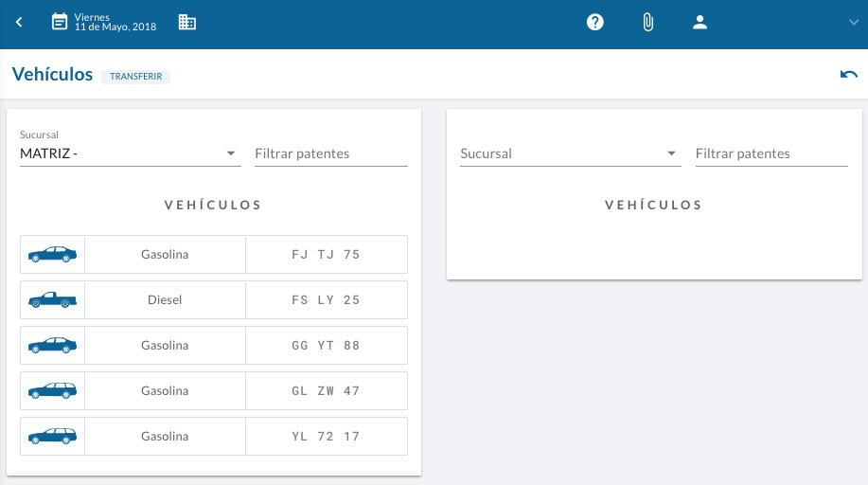This screenshot has width=868, height=485.
Task: Select the vehicle row YL 72 17
Action: [x=214, y=437]
